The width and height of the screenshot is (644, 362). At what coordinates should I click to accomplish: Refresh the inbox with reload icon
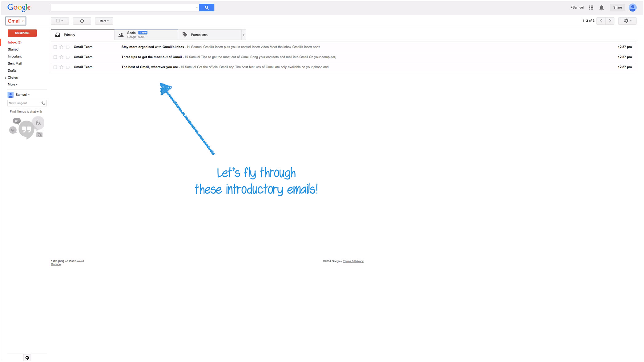point(82,21)
